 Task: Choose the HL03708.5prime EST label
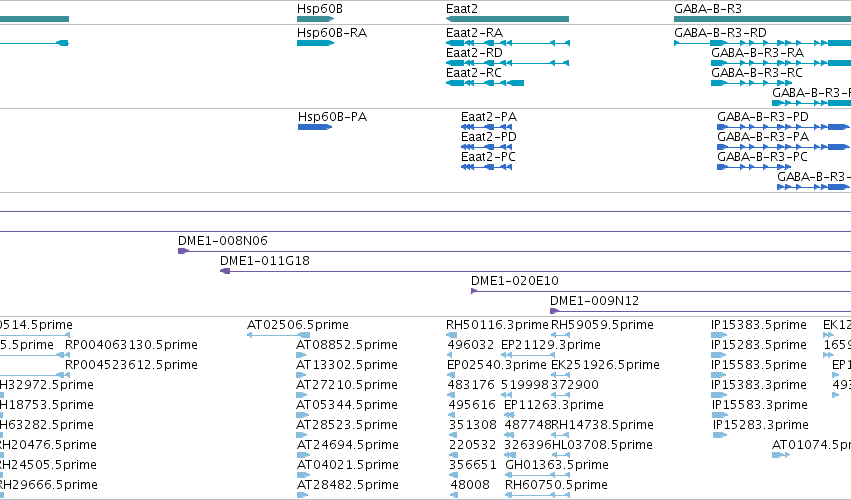[x=602, y=446]
